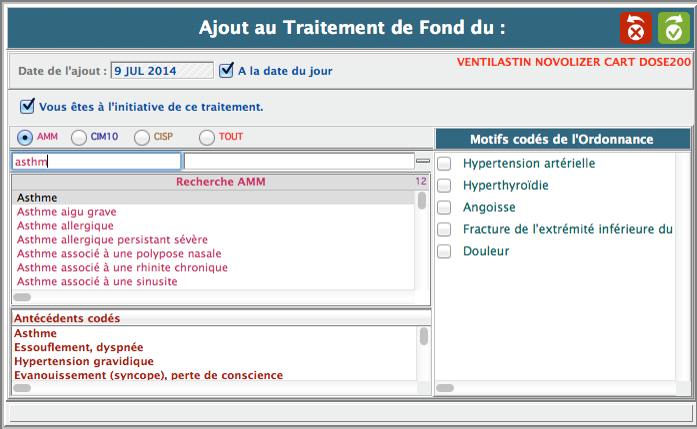The height and width of the screenshot is (429, 697).
Task: Click the Date de l'ajout field
Action: coord(162,71)
